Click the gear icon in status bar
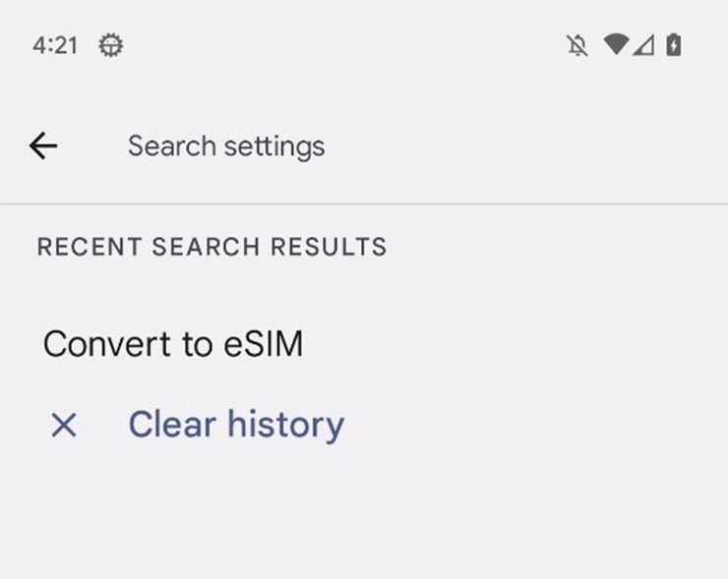728x579 pixels. coord(111,45)
